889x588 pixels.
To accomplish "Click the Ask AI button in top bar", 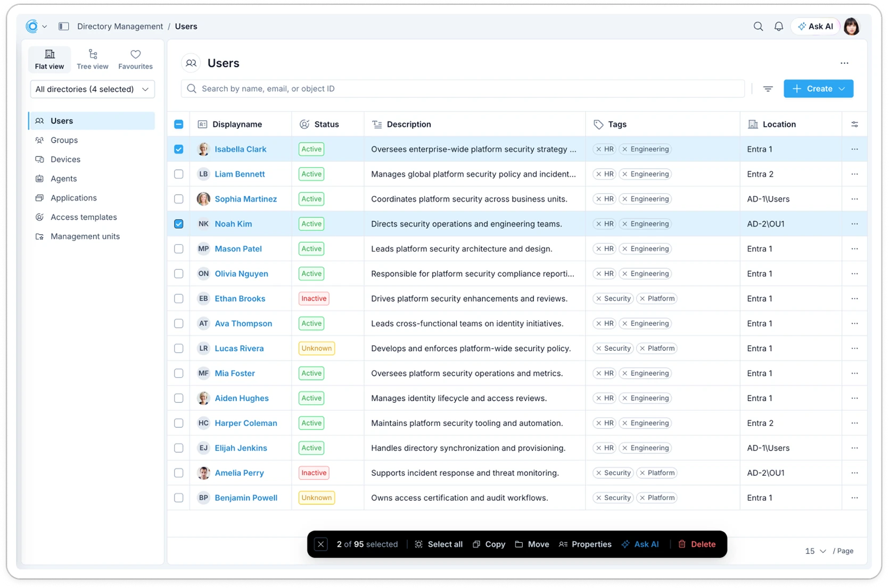I will [816, 26].
